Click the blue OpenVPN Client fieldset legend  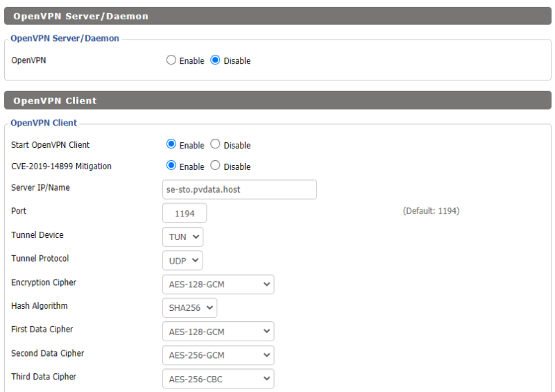(x=44, y=123)
